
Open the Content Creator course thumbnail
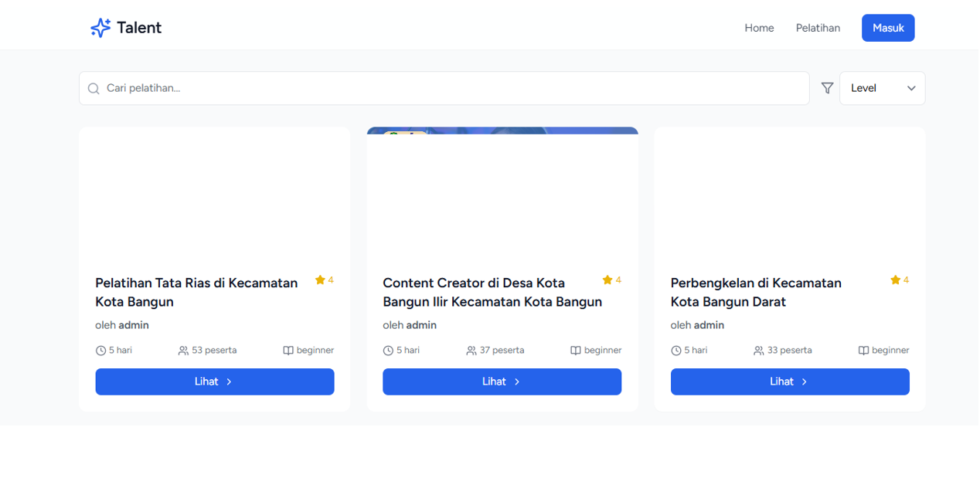(502, 193)
